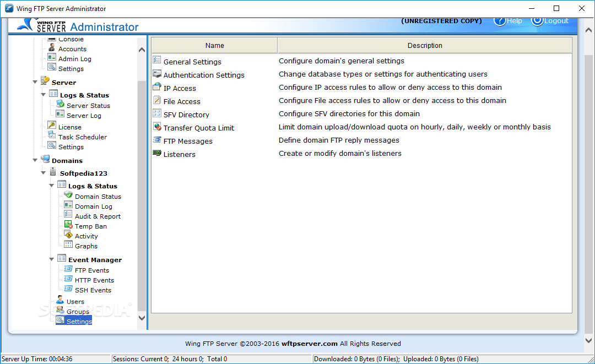This screenshot has width=595, height=364.
Task: Collapse the Softpedia123 domain node
Action: [44, 173]
